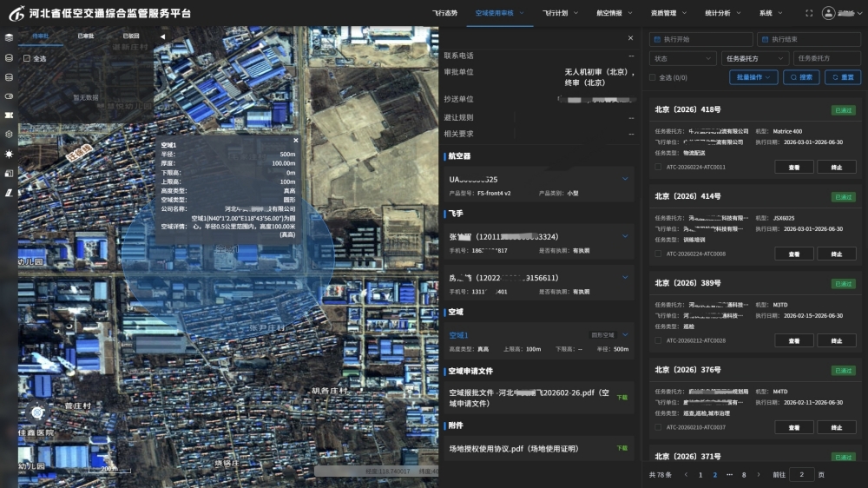Screen dimensions: 868x488
Task: Click the ticket icon in left sidebar
Action: coord(9,115)
